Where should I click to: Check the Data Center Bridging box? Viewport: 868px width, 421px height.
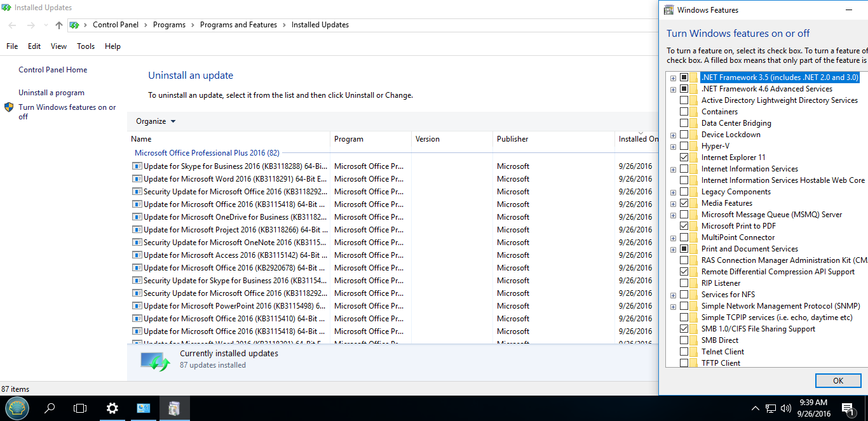point(684,123)
